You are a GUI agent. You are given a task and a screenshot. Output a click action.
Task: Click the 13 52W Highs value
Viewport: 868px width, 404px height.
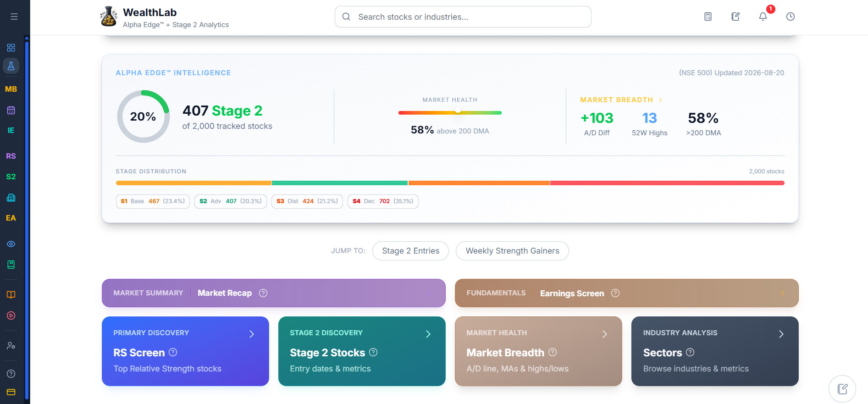coord(650,118)
